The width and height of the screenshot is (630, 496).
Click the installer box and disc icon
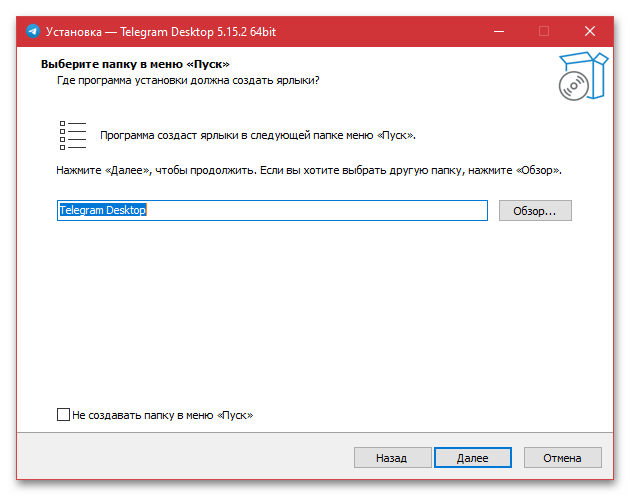click(x=583, y=76)
